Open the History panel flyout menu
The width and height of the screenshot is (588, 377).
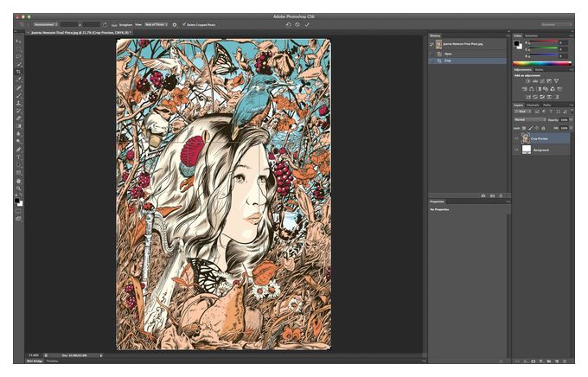[508, 35]
